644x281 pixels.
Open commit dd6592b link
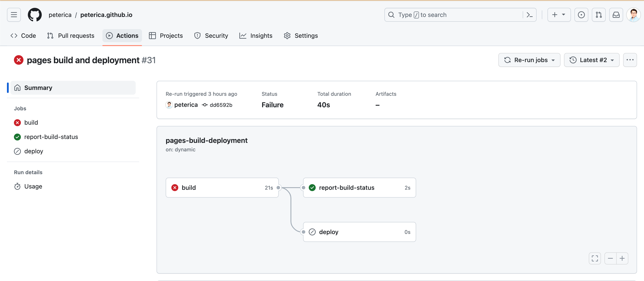(221, 105)
